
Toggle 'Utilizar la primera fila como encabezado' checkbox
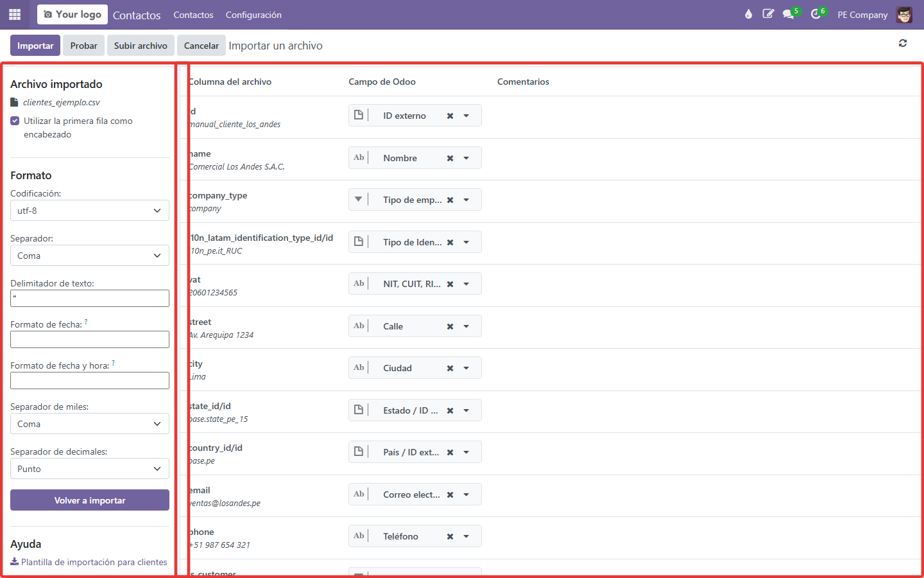tap(15, 121)
